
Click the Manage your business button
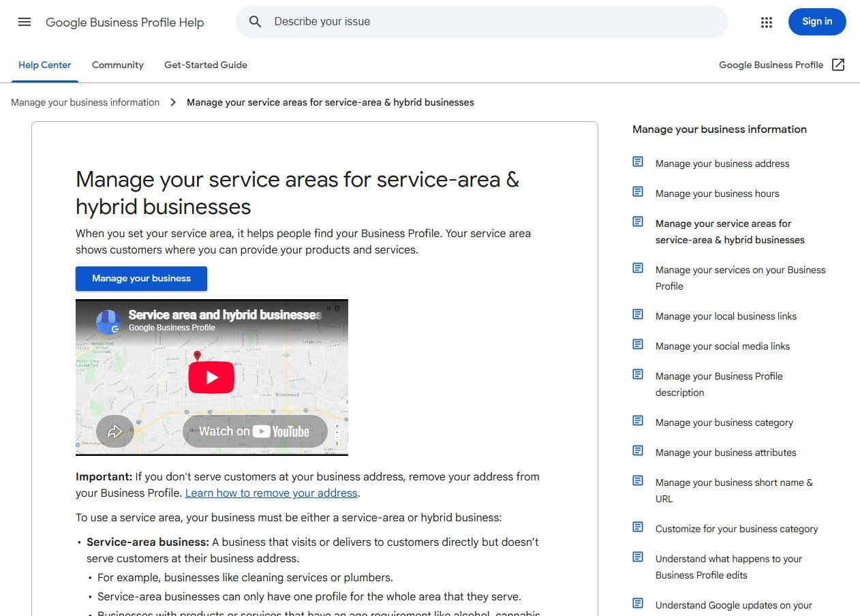(141, 279)
